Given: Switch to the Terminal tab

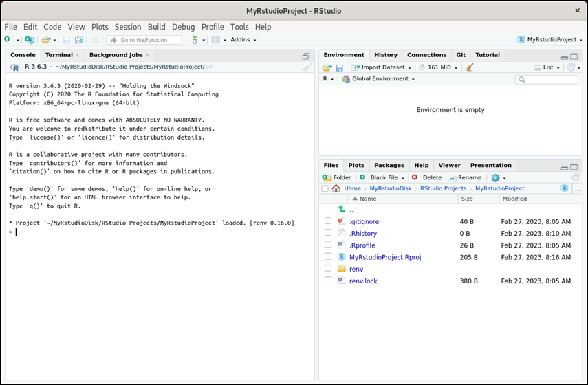Looking at the screenshot, I should (59, 55).
